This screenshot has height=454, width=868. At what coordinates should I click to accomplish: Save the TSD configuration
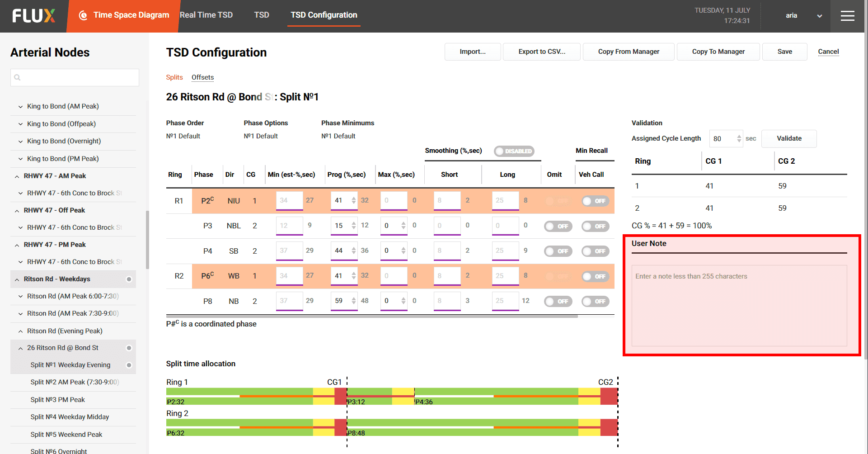784,52
